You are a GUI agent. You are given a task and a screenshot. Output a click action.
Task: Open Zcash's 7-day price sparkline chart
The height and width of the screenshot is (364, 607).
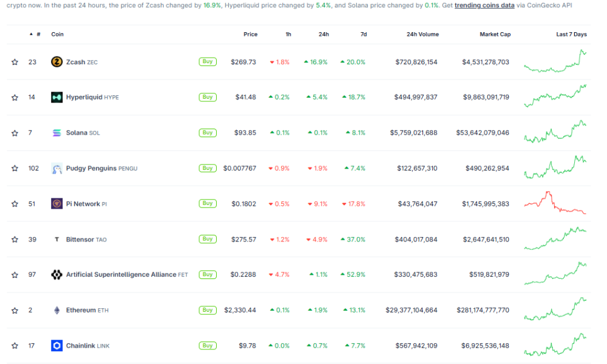556,61
